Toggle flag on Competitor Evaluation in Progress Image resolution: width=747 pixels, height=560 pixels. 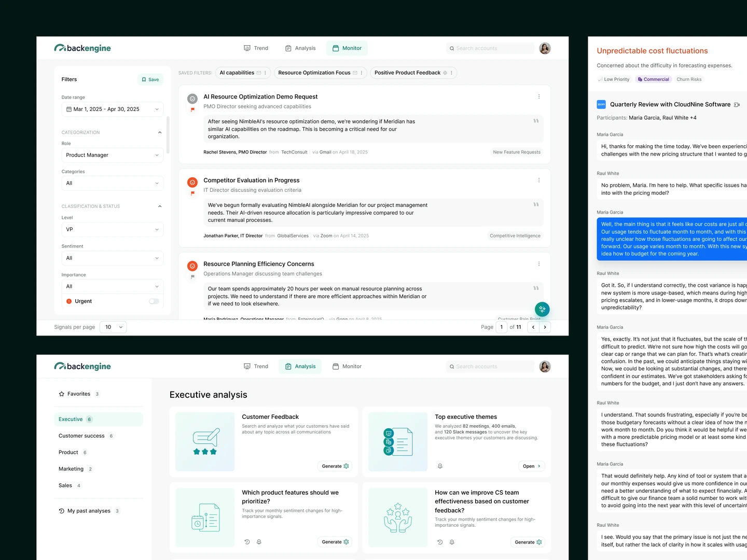tap(192, 193)
